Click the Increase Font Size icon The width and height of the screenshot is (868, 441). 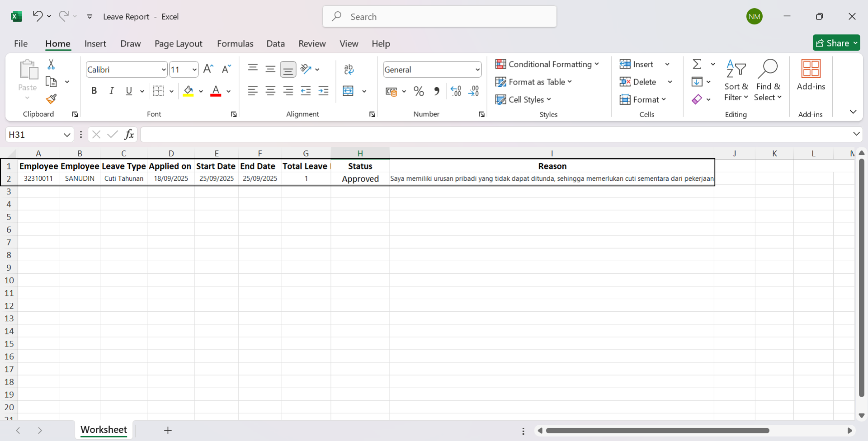pos(208,69)
